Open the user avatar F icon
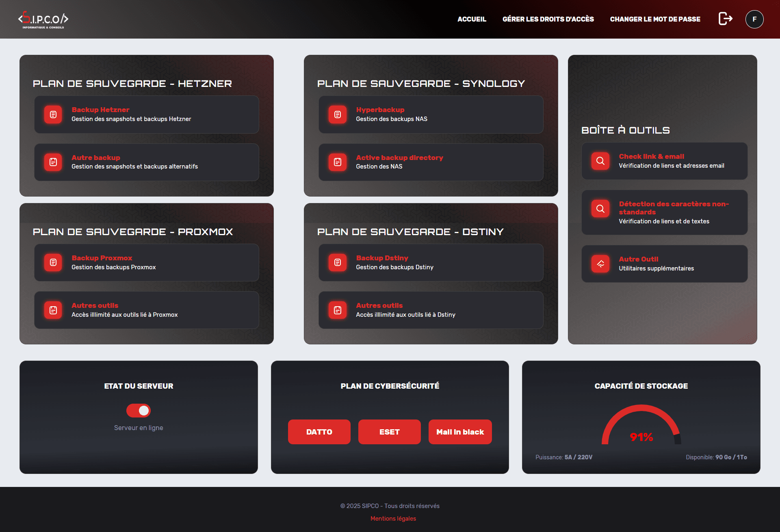This screenshot has height=532, width=780. click(x=754, y=19)
